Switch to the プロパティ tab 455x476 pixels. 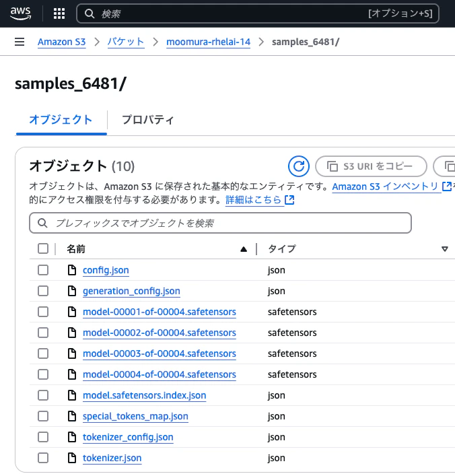(x=147, y=120)
